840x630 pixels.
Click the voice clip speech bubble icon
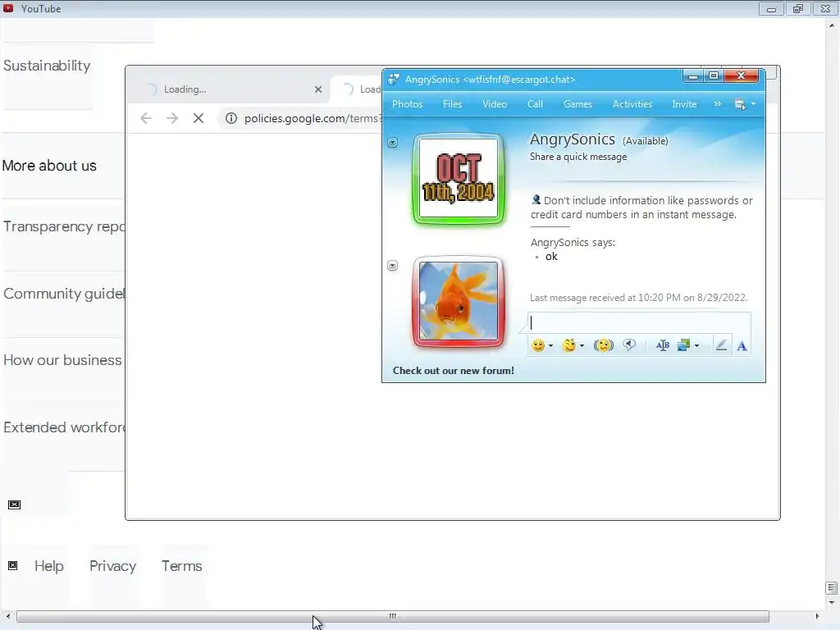629,345
